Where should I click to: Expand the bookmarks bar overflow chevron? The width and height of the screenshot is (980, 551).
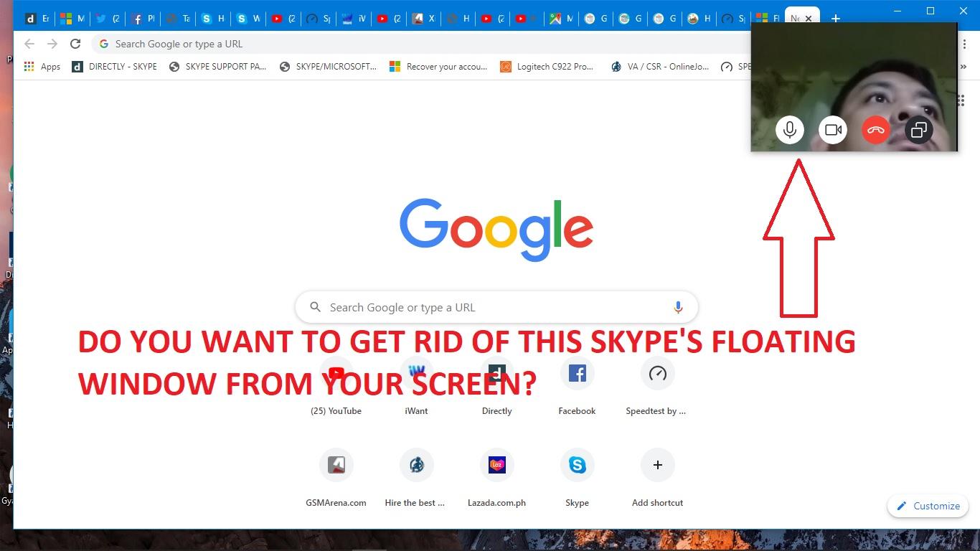tap(963, 67)
